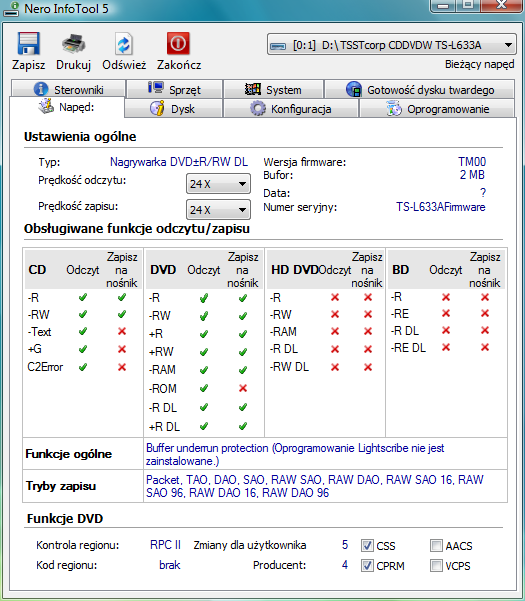Click the Dysk tab disc icon
525x601 pixels.
click(157, 108)
